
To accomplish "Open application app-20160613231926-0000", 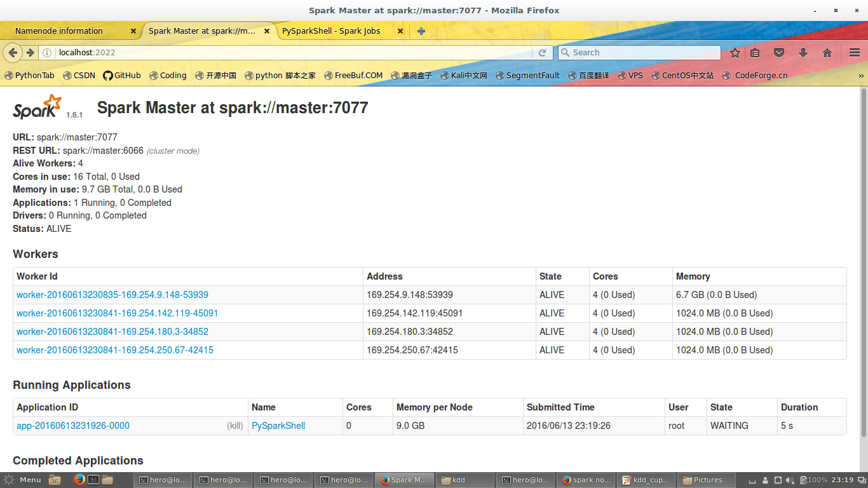I will [x=73, y=426].
